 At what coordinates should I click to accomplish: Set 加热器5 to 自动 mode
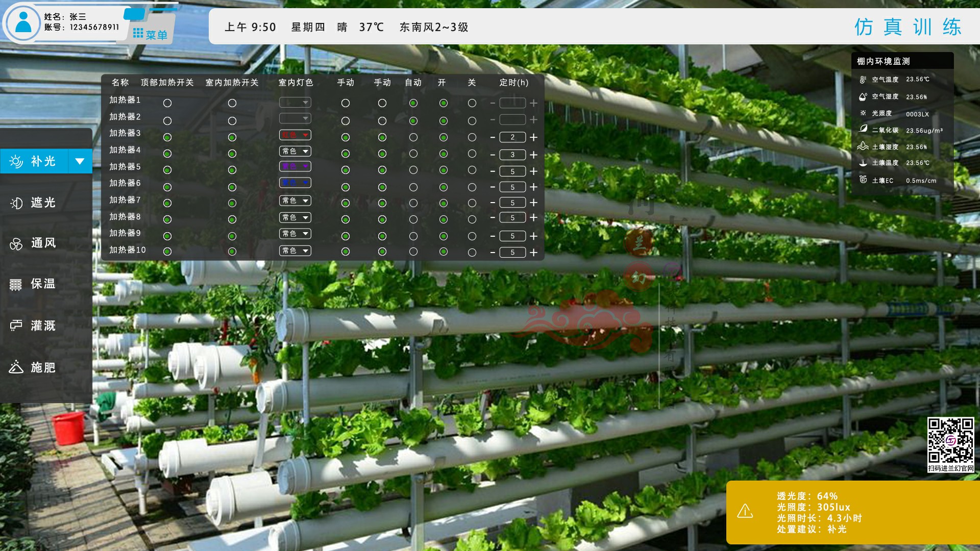413,170
